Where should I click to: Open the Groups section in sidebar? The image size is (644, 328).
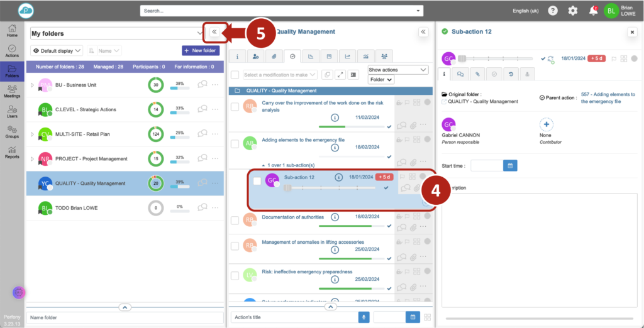click(12, 131)
